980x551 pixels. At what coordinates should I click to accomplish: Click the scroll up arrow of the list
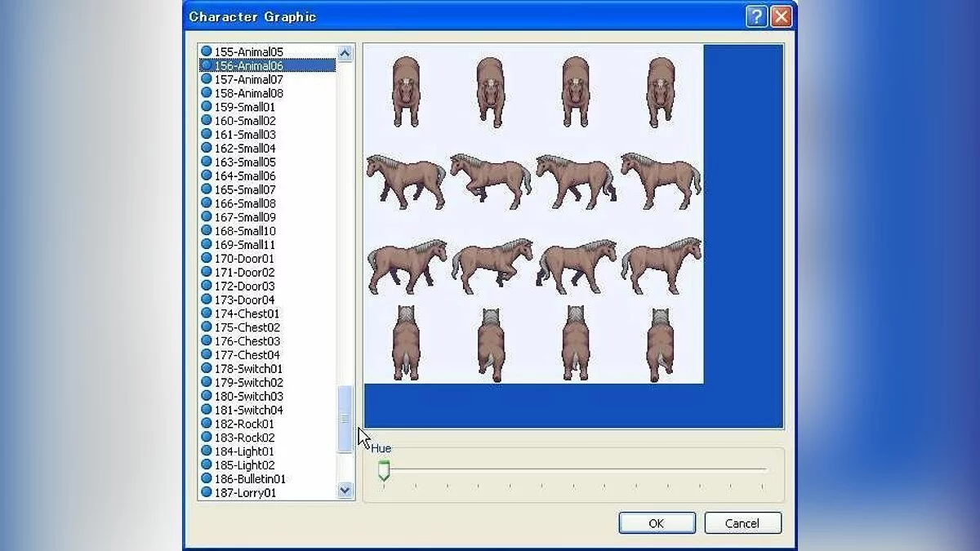pos(345,54)
